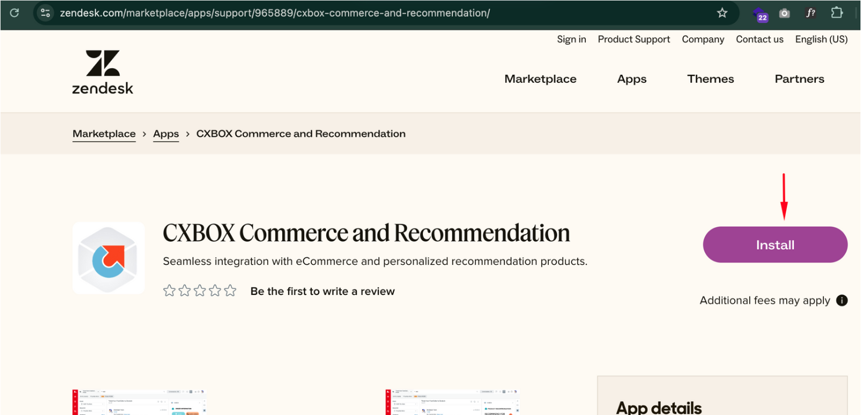
Task: Open the English (US) language selector
Action: [821, 39]
